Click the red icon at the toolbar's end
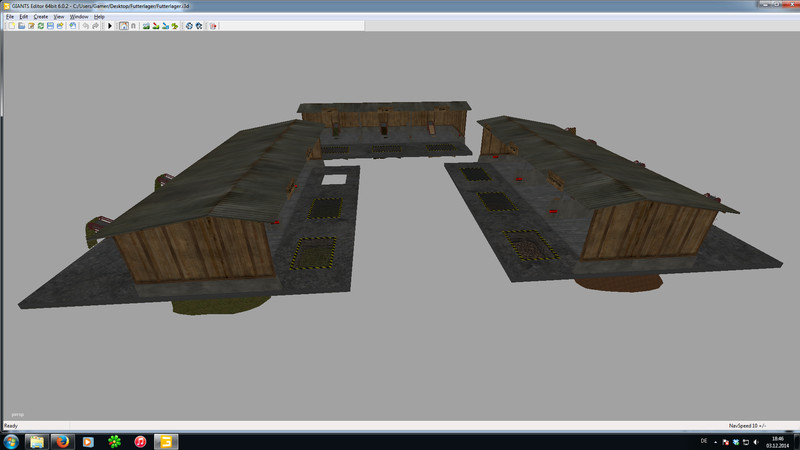Image resolution: width=800 pixels, height=450 pixels. point(213,26)
